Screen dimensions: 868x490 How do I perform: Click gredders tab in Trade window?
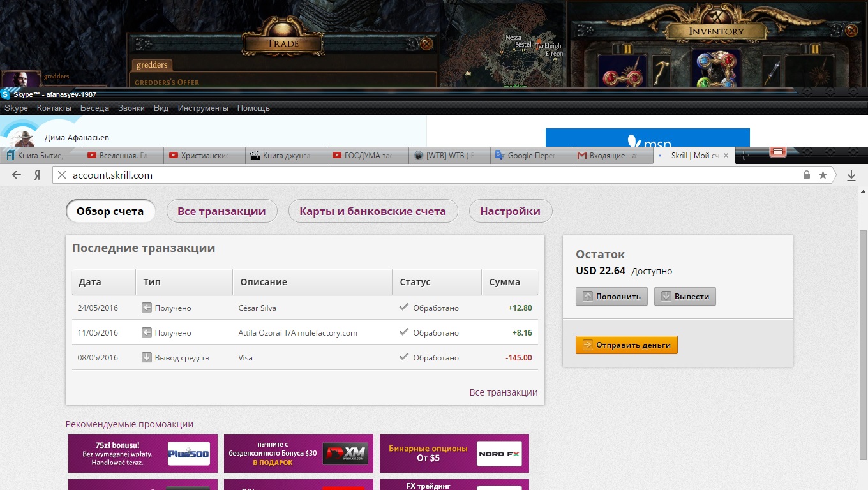click(152, 64)
